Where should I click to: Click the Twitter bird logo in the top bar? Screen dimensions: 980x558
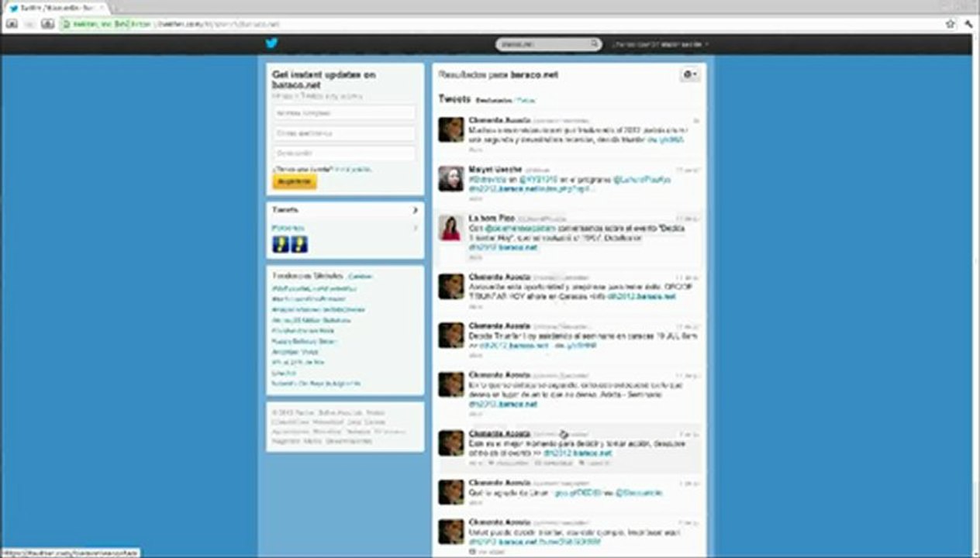tap(271, 44)
